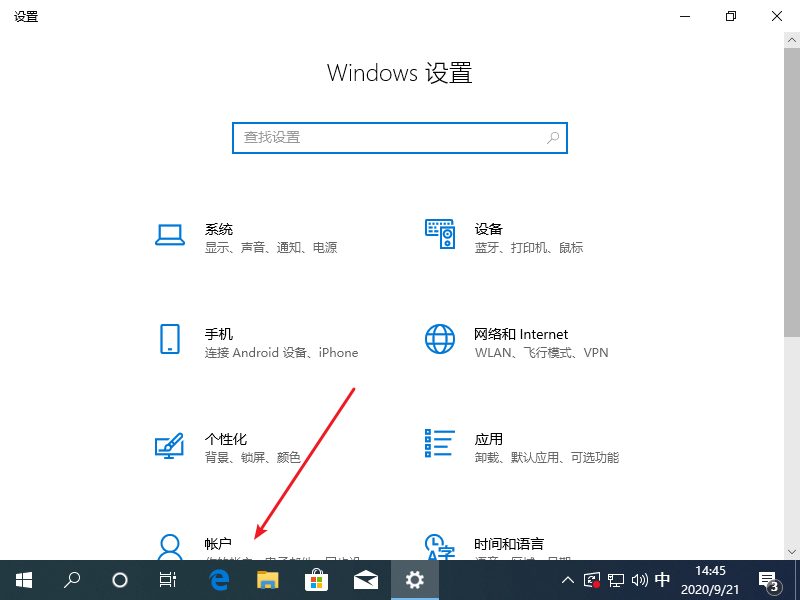Click the 查找设置 search box
800x600 pixels.
pyautogui.click(x=399, y=137)
